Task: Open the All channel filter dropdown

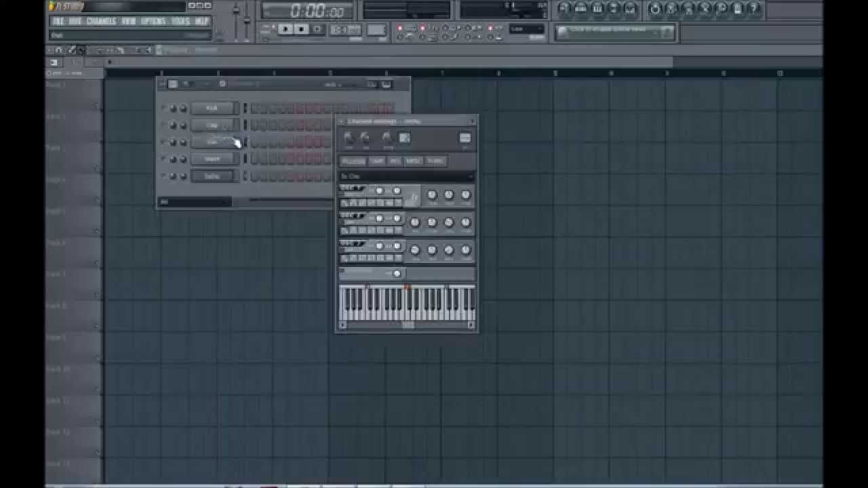Action: point(194,202)
